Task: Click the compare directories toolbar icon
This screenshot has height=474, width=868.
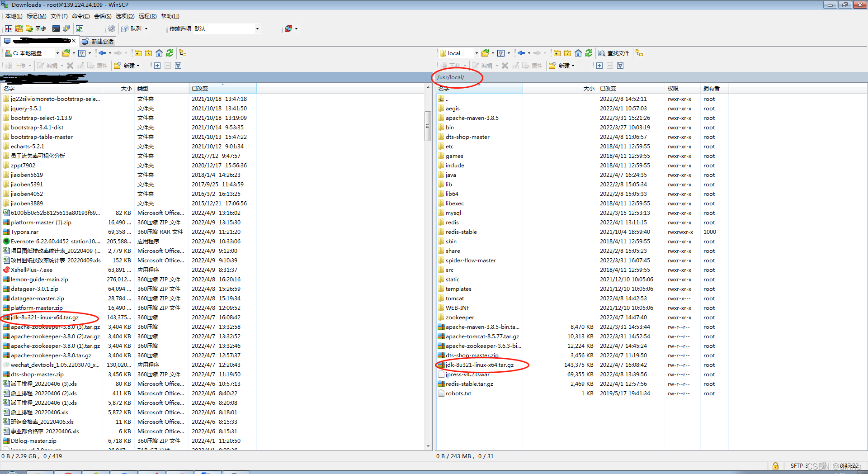Action: click(9, 28)
